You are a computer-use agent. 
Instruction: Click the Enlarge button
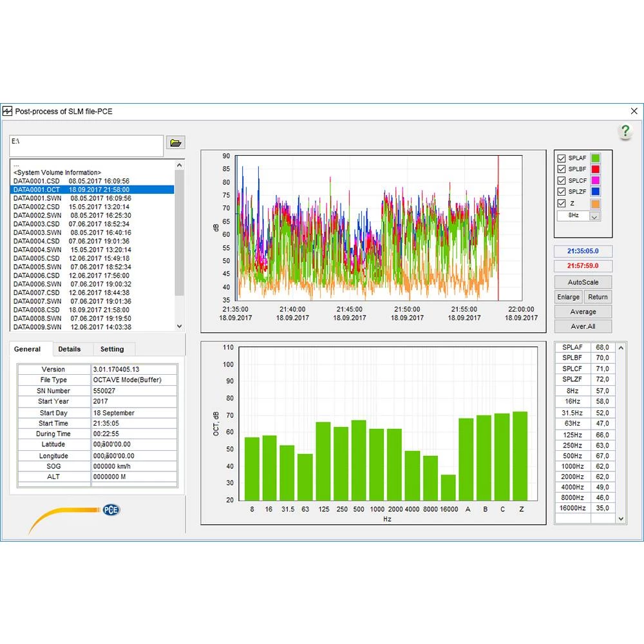pyautogui.click(x=569, y=297)
